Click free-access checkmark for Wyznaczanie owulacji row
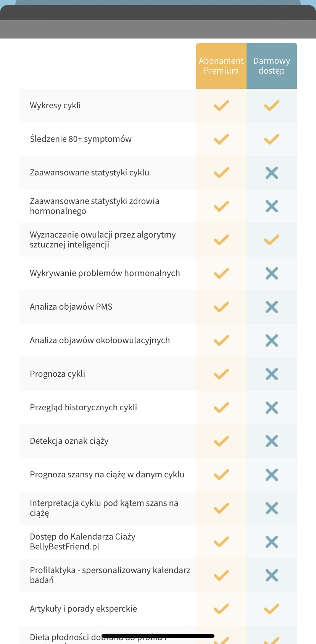 pos(272,240)
